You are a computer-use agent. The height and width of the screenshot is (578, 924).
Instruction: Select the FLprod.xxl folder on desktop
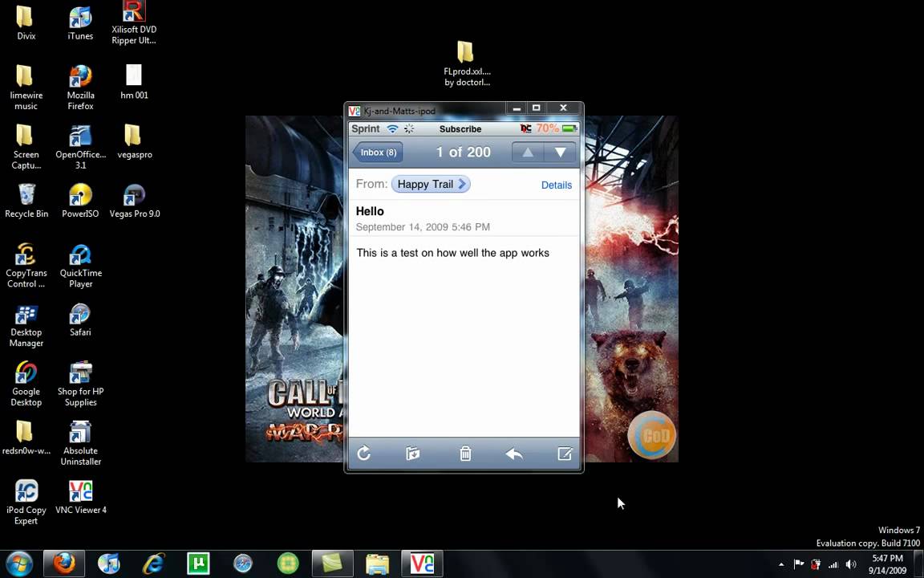467,63
